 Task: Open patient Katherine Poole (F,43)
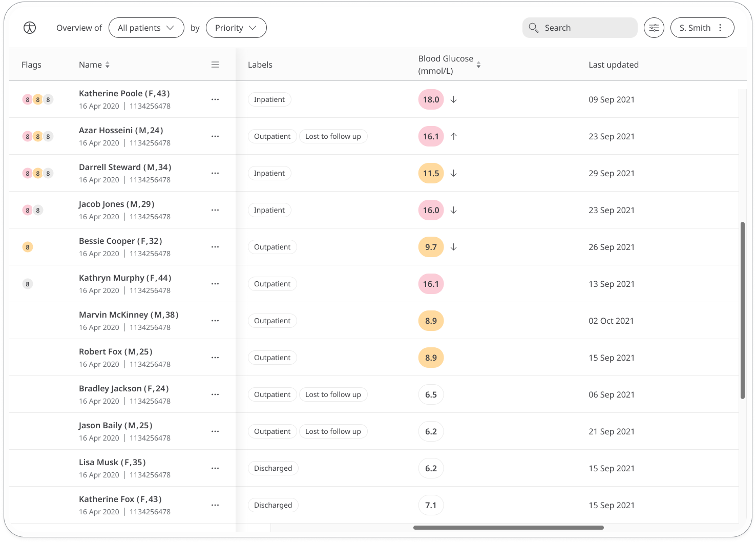tap(124, 93)
